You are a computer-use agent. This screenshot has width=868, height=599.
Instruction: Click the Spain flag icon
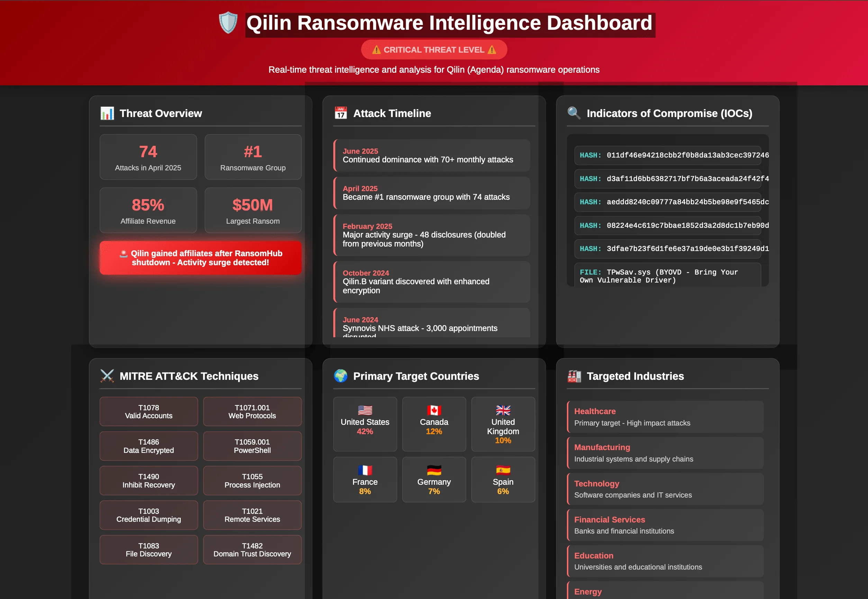(x=503, y=470)
